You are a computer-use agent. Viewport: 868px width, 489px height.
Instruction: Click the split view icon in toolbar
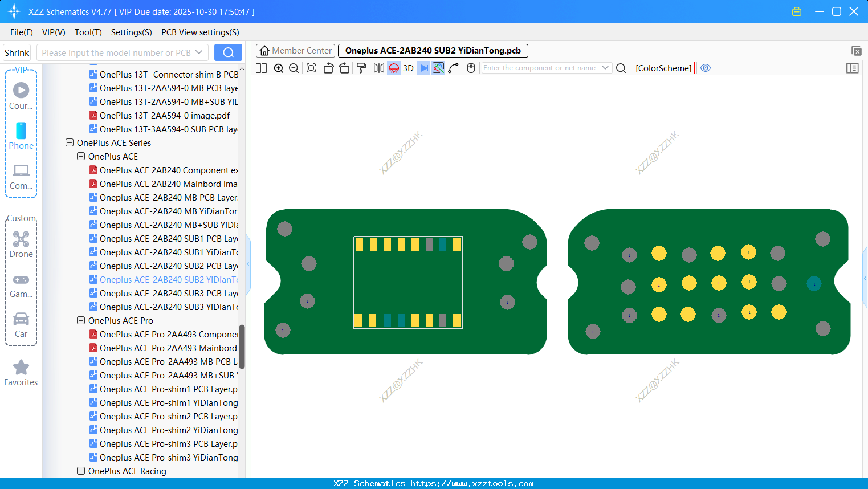coord(261,68)
